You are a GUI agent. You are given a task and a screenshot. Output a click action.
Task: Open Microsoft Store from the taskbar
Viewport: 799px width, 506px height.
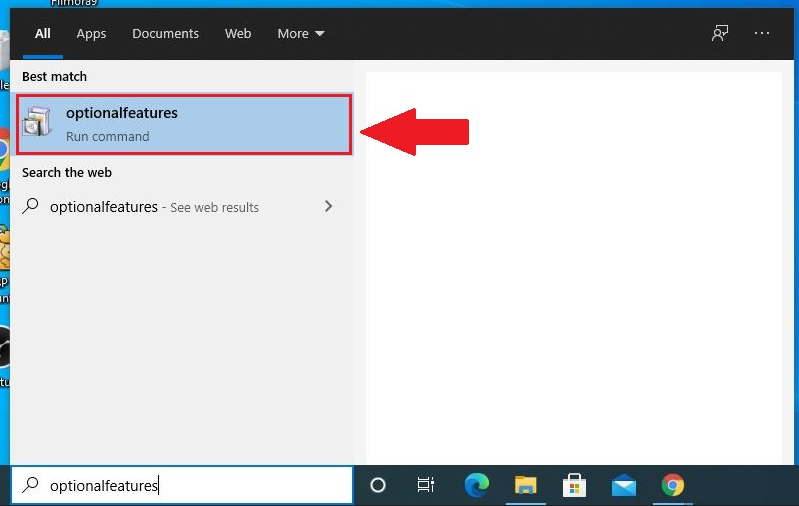(x=574, y=485)
